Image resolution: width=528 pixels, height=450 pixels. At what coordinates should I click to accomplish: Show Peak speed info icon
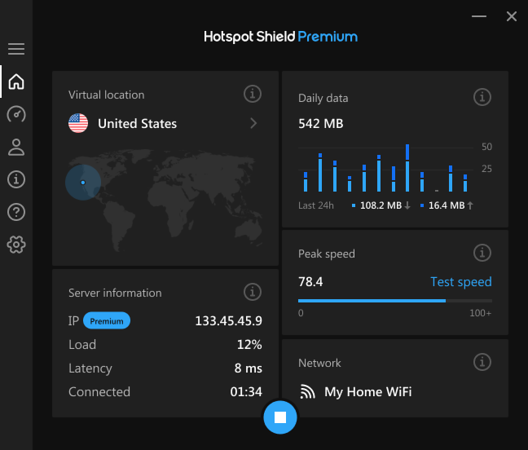point(482,253)
